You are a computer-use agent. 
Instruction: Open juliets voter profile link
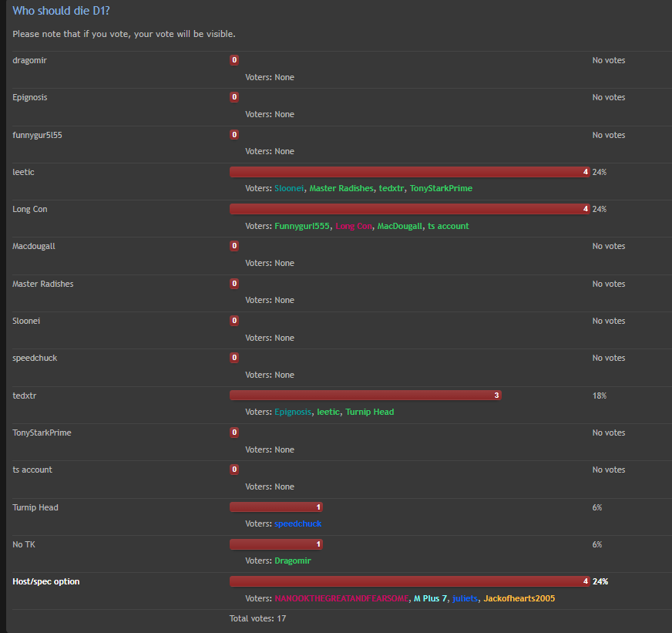point(465,598)
